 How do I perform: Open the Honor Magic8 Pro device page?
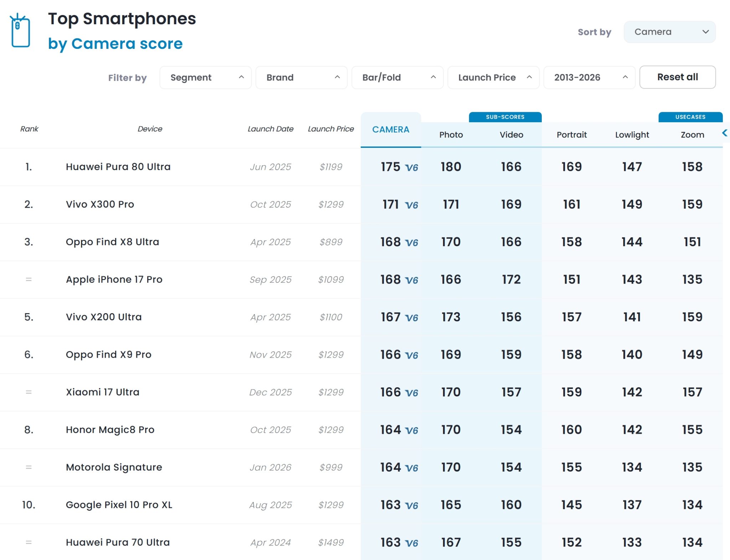pyautogui.click(x=110, y=430)
